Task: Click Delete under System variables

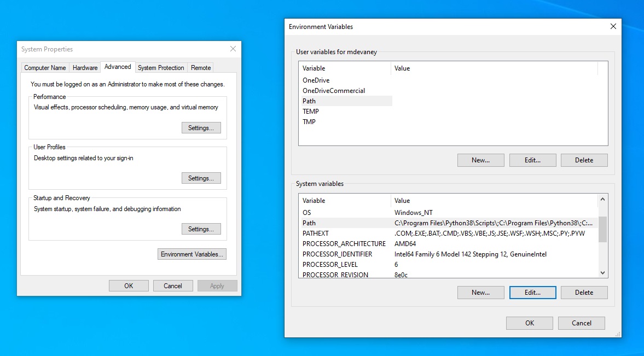Action: (x=584, y=292)
